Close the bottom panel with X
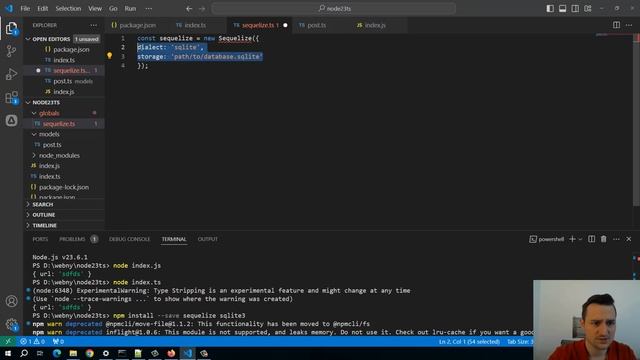Image resolution: width=640 pixels, height=360 pixels. [x=629, y=239]
